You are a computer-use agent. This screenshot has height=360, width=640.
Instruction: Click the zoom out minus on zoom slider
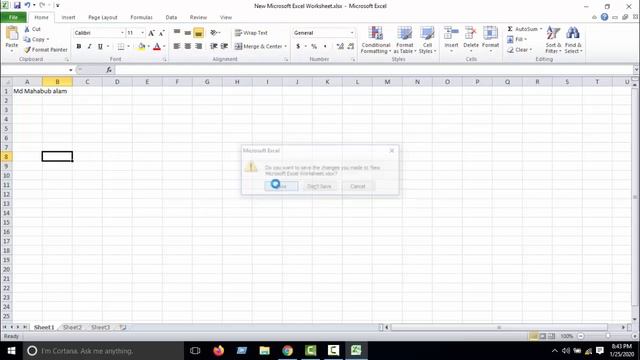tap(580, 336)
